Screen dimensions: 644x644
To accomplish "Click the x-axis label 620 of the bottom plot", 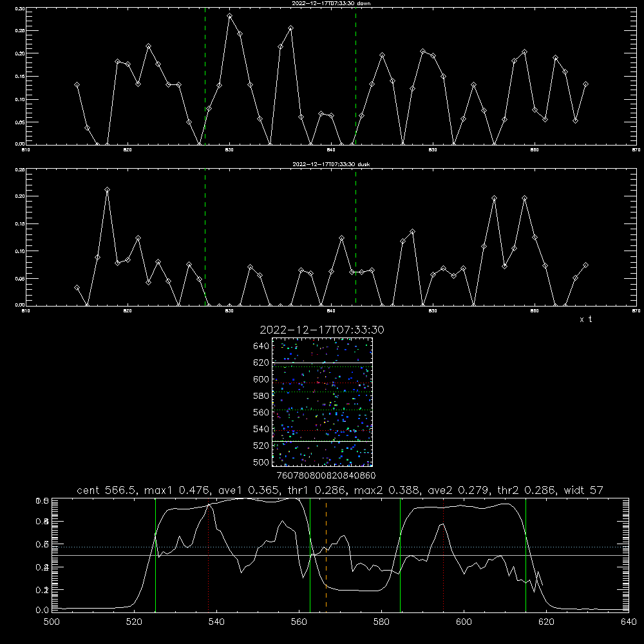I will 546,622.
